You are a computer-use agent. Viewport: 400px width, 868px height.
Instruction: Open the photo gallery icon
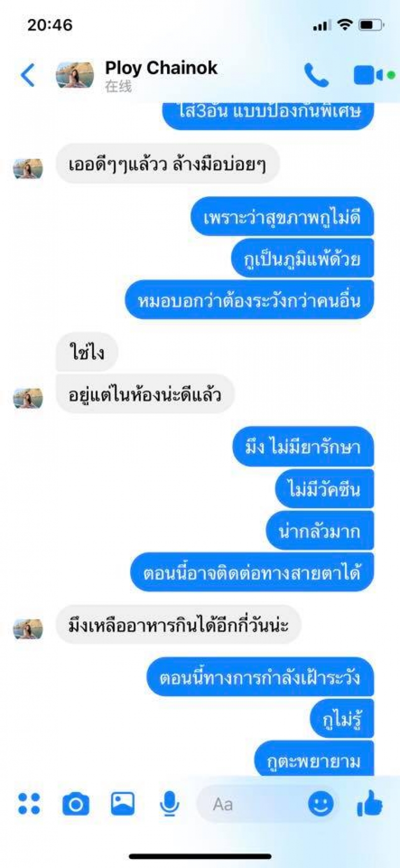tap(122, 803)
